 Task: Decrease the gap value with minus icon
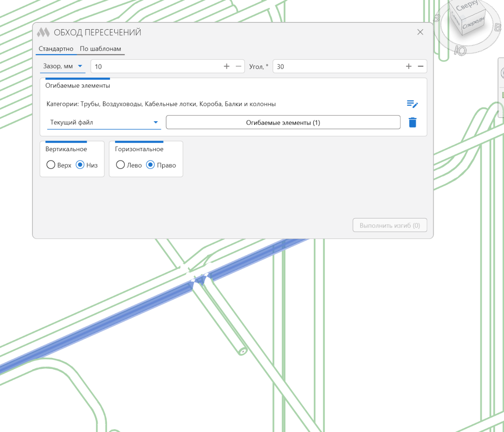pyautogui.click(x=239, y=66)
